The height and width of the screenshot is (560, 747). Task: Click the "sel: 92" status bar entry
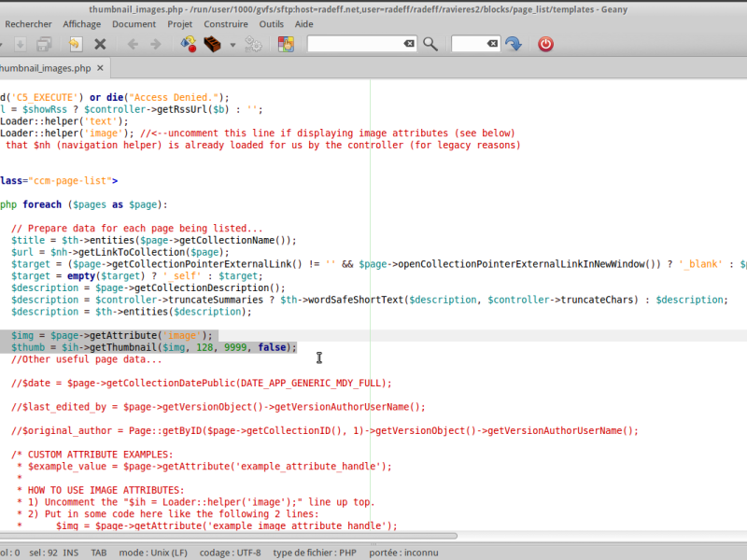pos(43,553)
